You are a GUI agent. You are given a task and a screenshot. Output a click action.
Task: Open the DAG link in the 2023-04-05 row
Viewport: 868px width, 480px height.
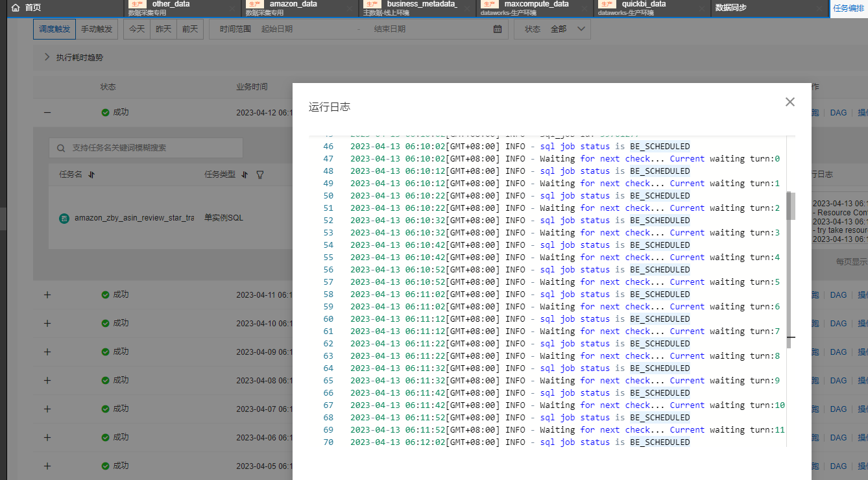[x=838, y=466]
